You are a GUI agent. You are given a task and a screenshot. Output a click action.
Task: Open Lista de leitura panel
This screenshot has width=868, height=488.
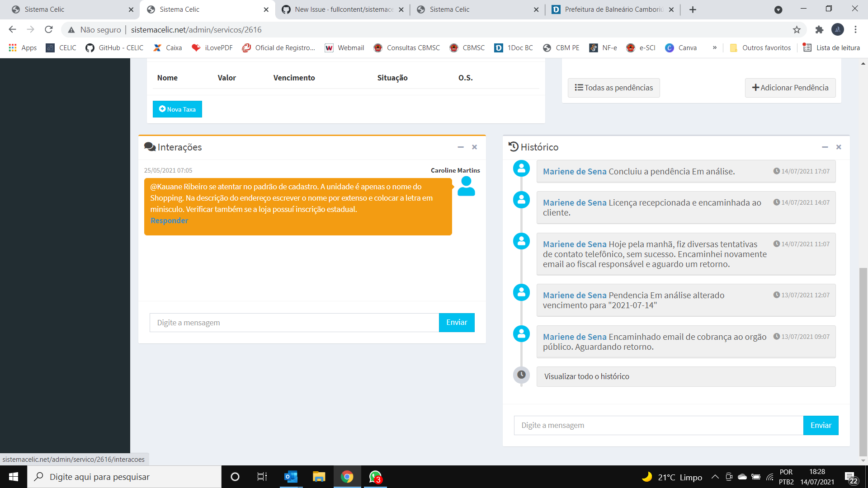pyautogui.click(x=831, y=48)
